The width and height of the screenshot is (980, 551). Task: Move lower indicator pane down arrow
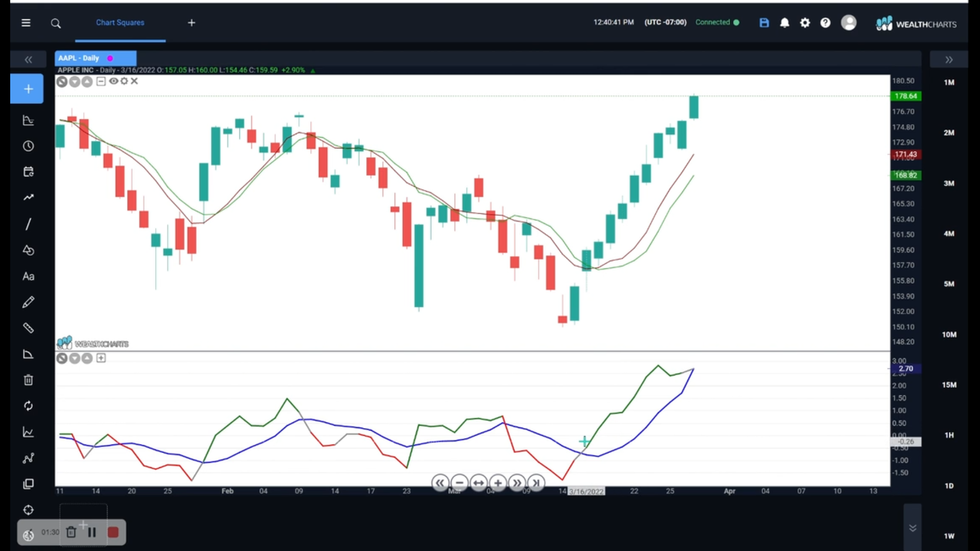75,359
